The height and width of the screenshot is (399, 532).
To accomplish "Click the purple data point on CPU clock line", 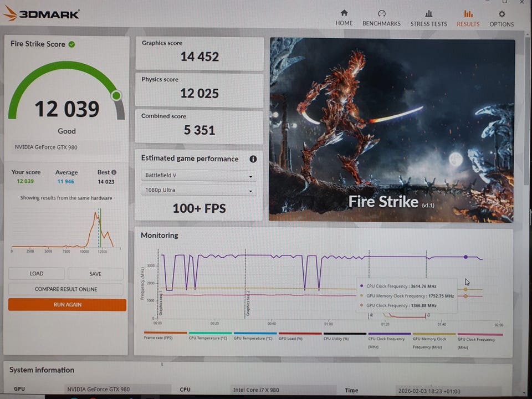I will point(466,257).
